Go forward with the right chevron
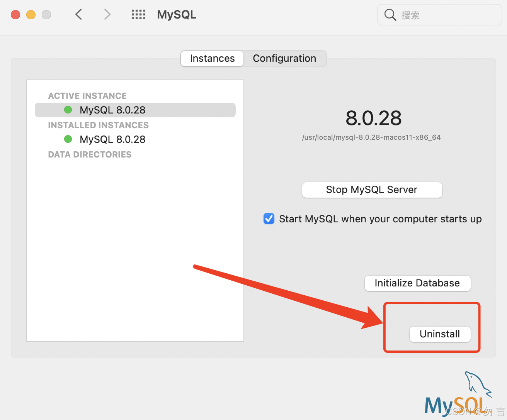507x420 pixels. 107,15
